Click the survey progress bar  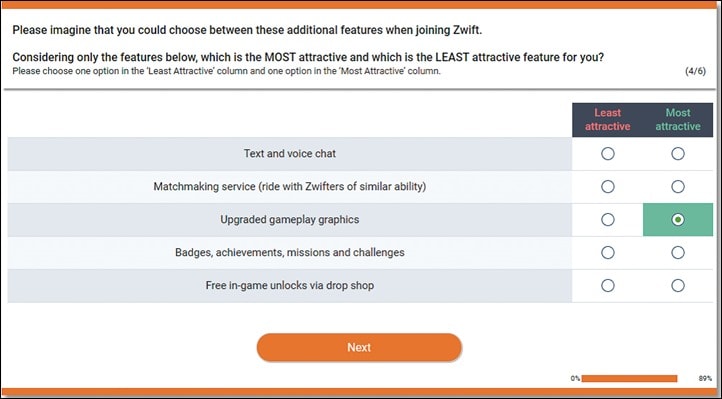tap(629, 378)
